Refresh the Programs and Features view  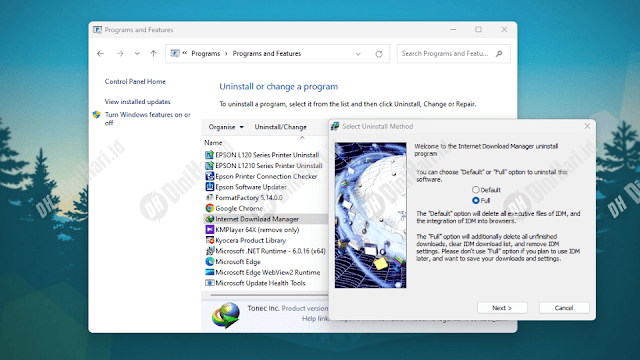click(x=379, y=54)
